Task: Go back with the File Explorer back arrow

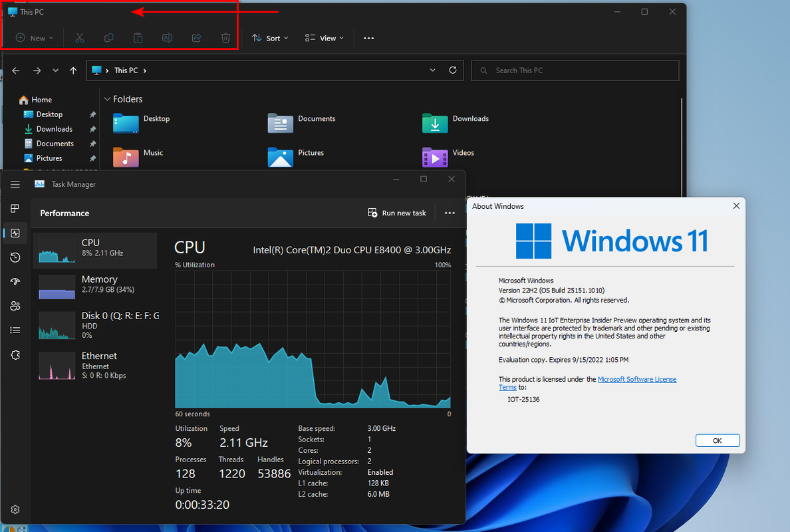Action: pos(15,70)
